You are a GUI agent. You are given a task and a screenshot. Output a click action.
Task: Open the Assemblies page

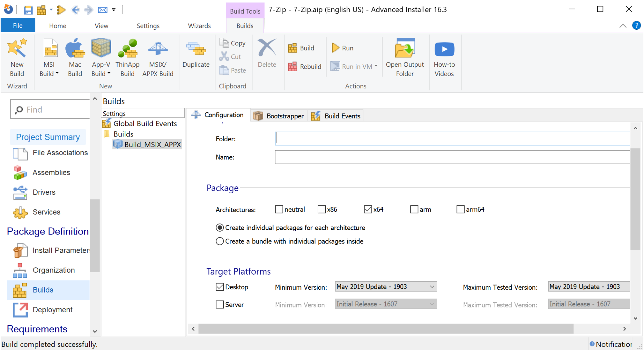tap(42, 173)
